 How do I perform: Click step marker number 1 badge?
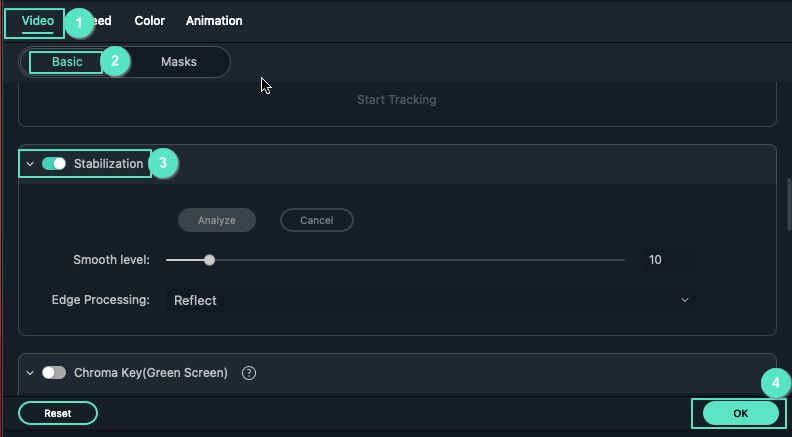click(x=79, y=22)
